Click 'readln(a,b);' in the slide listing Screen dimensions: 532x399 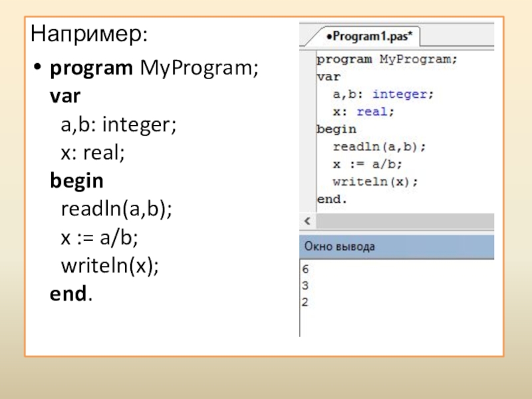(116, 209)
